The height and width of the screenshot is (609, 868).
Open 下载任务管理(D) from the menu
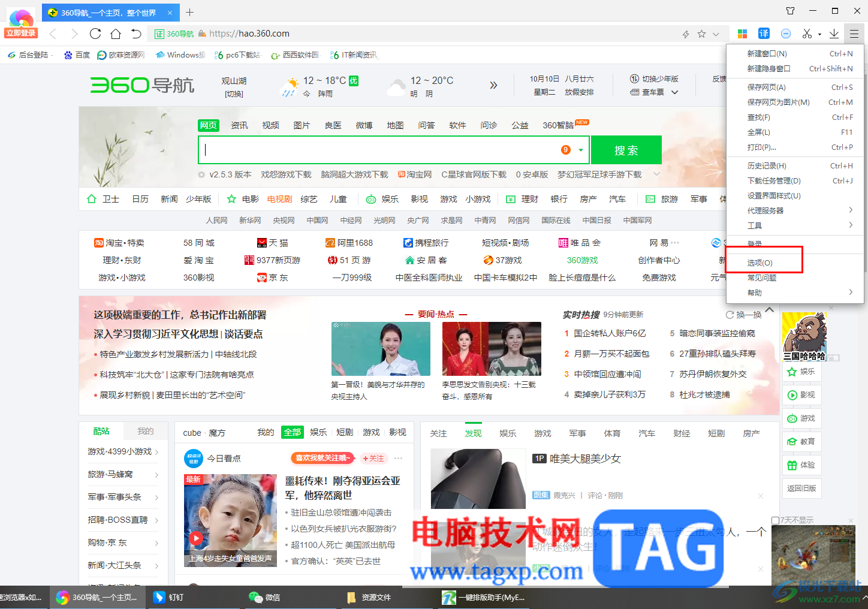coord(794,180)
